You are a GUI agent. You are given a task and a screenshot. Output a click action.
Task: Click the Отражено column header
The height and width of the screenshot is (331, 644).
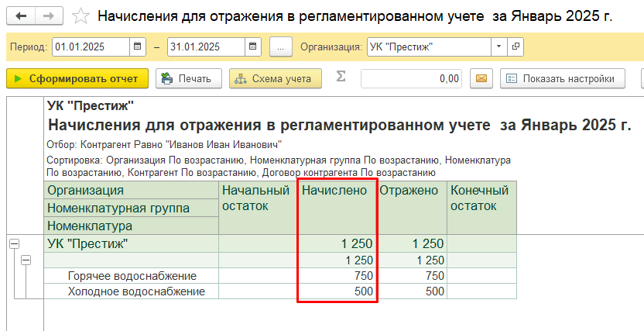pos(412,207)
